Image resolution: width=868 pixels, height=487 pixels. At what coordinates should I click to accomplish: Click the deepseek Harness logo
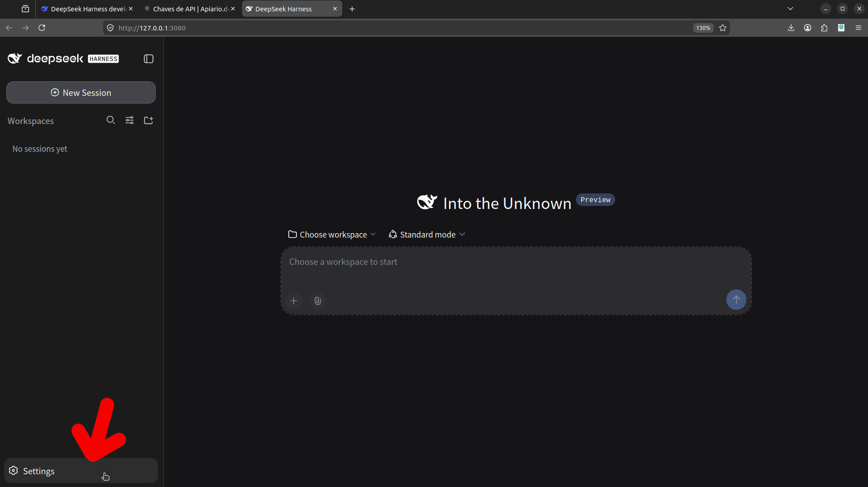pyautogui.click(x=63, y=59)
